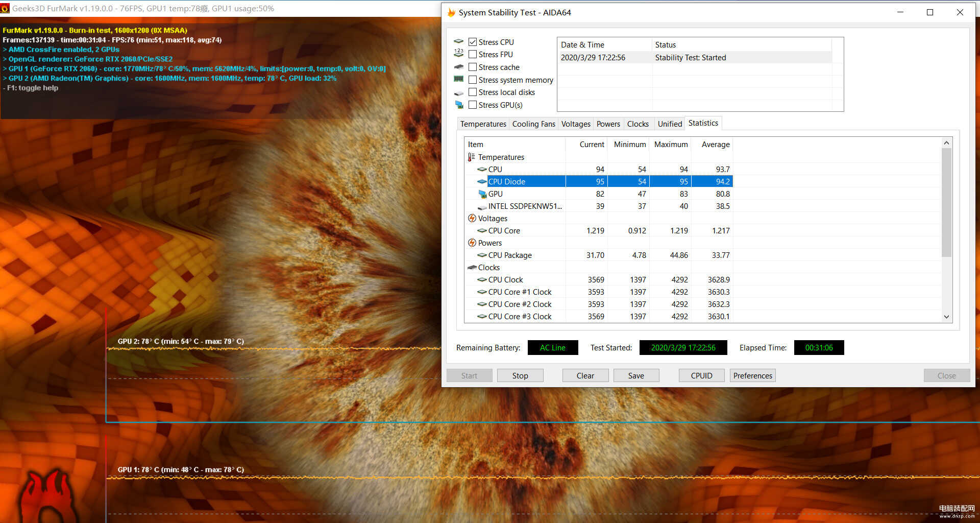Click the chip icon beside CPU Diode
Screen dimensions: 980x523
(x=482, y=182)
